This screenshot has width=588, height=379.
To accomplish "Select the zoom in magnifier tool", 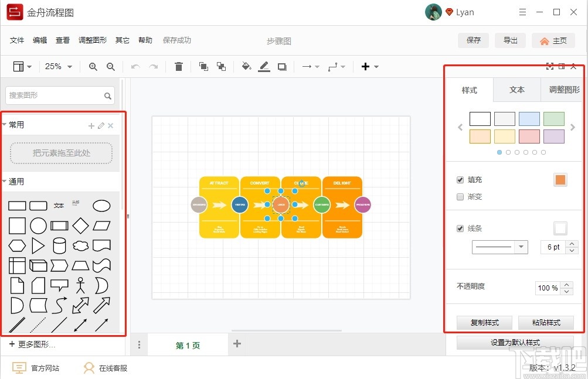I will (x=93, y=66).
